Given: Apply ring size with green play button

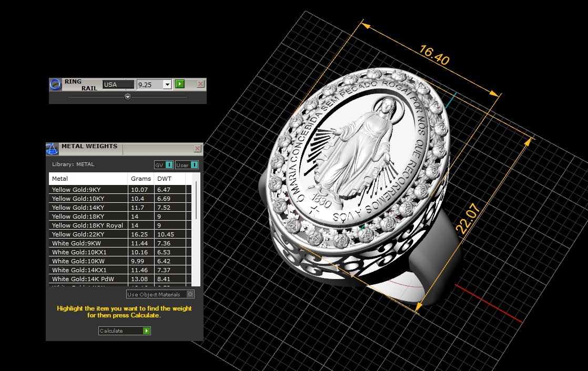Looking at the screenshot, I should (180, 84).
